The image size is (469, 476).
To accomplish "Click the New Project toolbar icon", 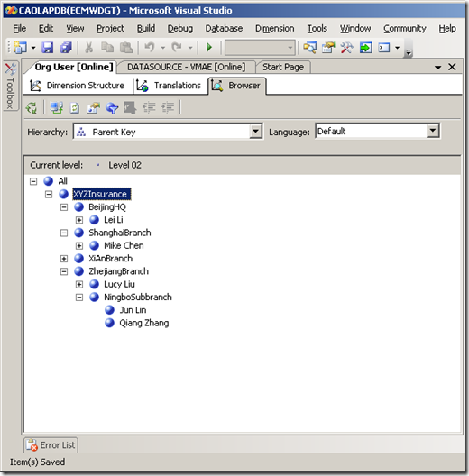I will [20, 48].
